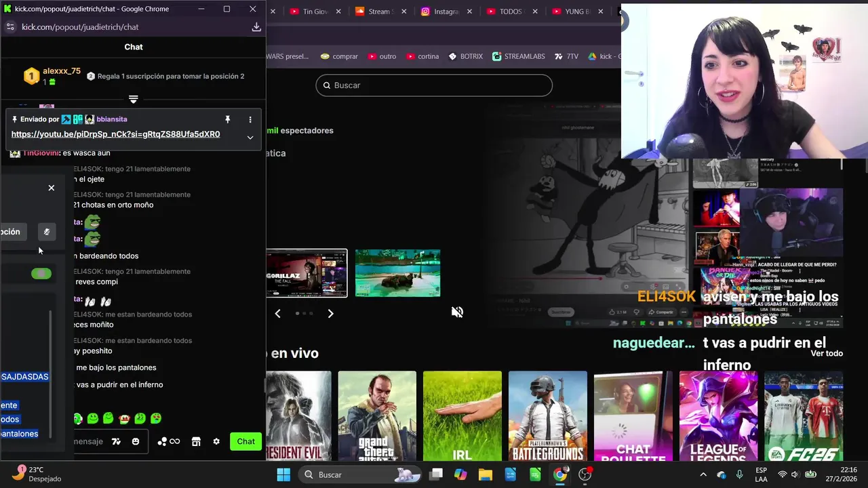Open pinned message three-dot options
Image resolution: width=868 pixels, height=488 pixels.
[x=250, y=119]
